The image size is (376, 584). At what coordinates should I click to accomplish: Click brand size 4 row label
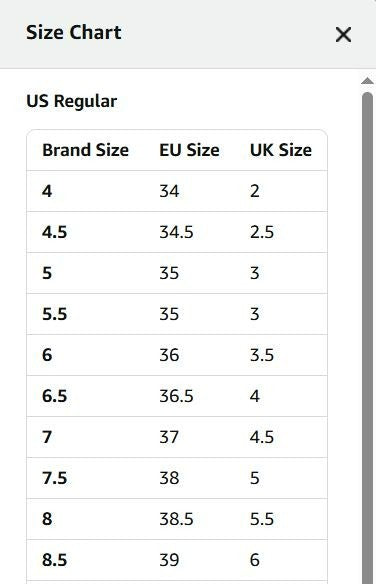coord(47,191)
